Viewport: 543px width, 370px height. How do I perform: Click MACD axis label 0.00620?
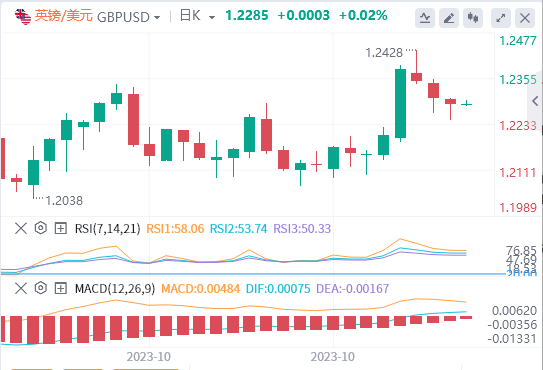(514, 311)
